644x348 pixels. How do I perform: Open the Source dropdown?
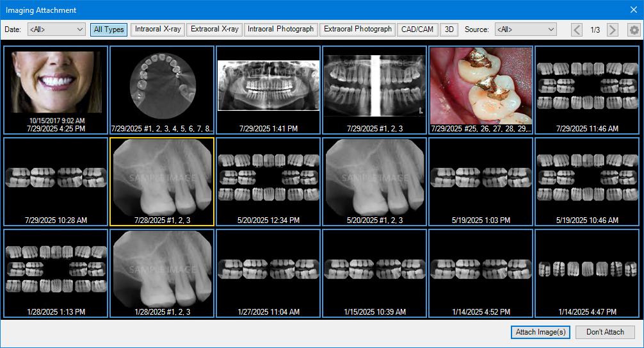pos(526,29)
